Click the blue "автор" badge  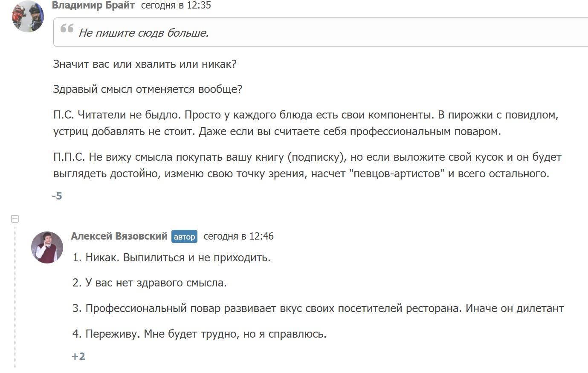point(184,237)
